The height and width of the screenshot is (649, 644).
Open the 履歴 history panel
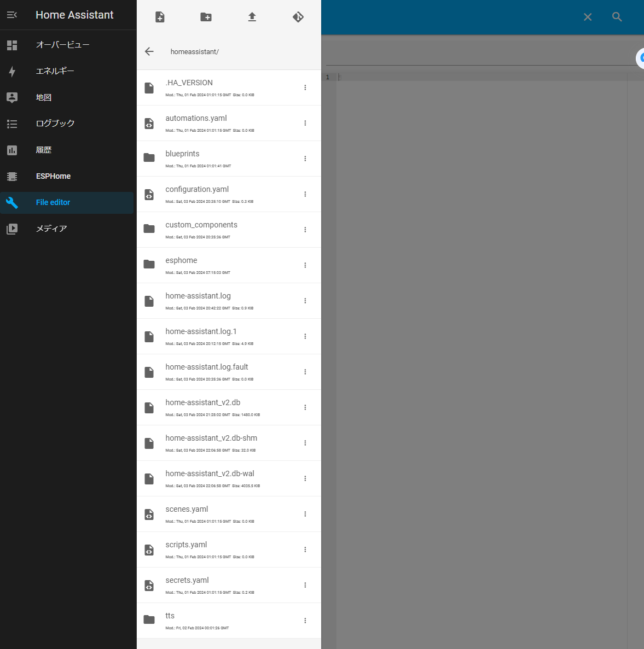tap(67, 150)
